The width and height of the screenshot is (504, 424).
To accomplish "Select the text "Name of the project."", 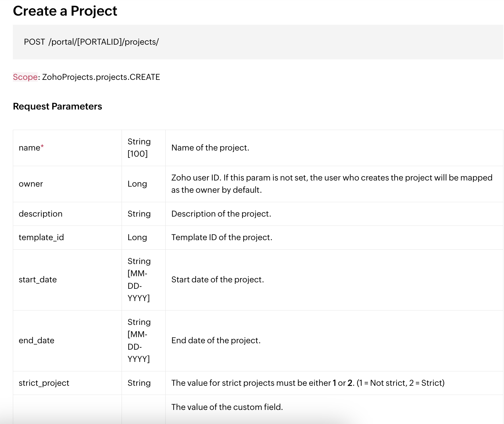I will pyautogui.click(x=210, y=148).
